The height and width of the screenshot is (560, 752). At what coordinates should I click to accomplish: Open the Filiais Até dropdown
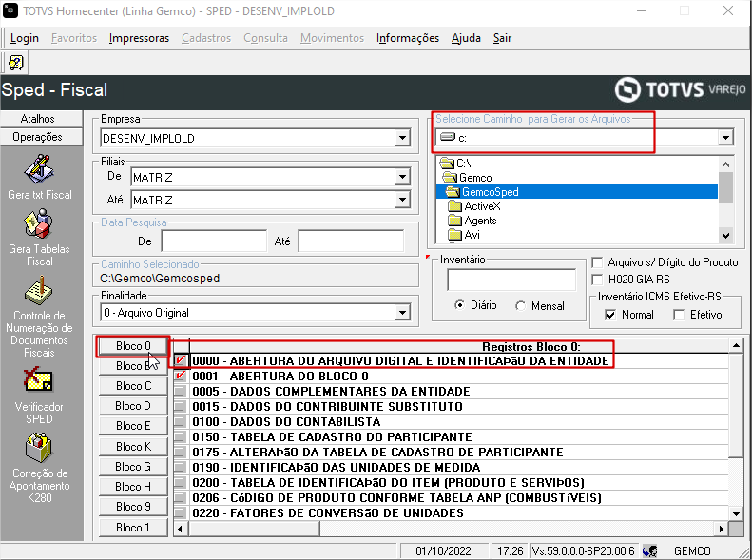pyautogui.click(x=403, y=200)
